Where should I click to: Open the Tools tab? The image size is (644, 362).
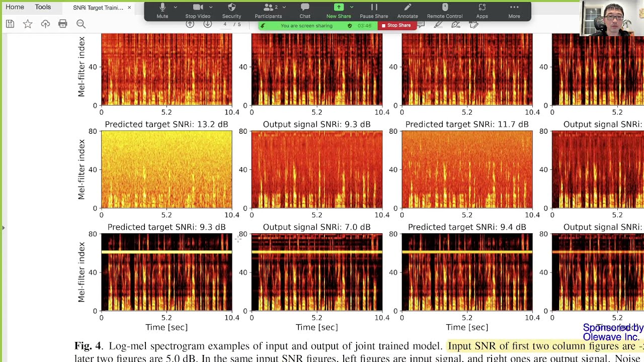click(43, 7)
